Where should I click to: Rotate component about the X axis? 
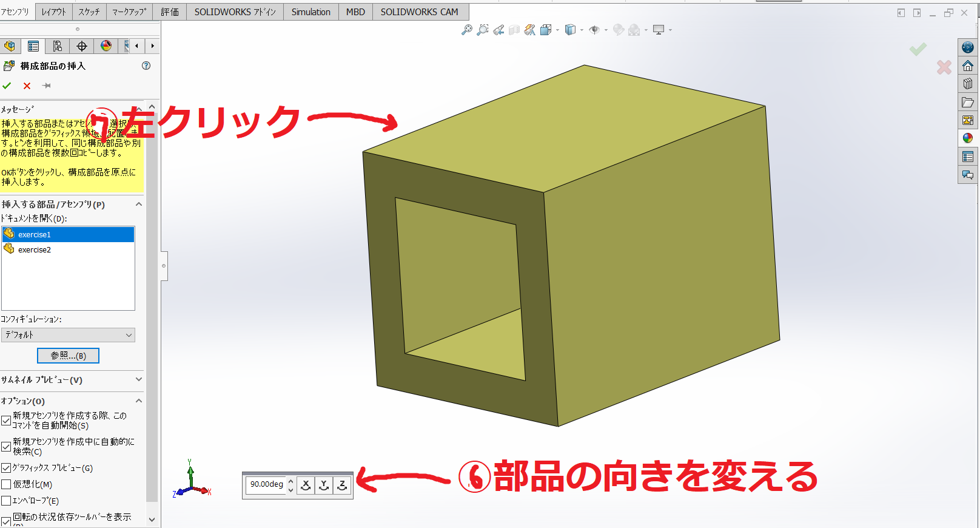click(306, 485)
